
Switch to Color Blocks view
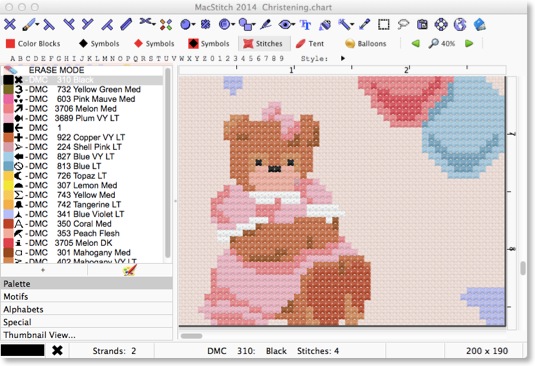[33, 43]
